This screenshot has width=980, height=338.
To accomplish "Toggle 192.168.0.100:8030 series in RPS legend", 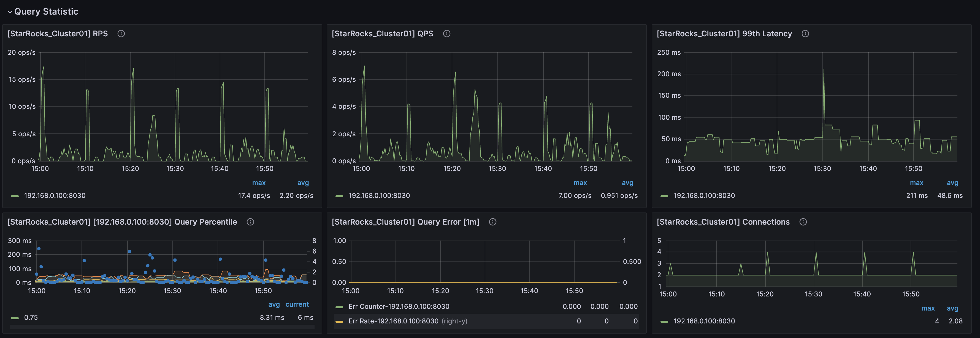I will pyautogui.click(x=55, y=196).
